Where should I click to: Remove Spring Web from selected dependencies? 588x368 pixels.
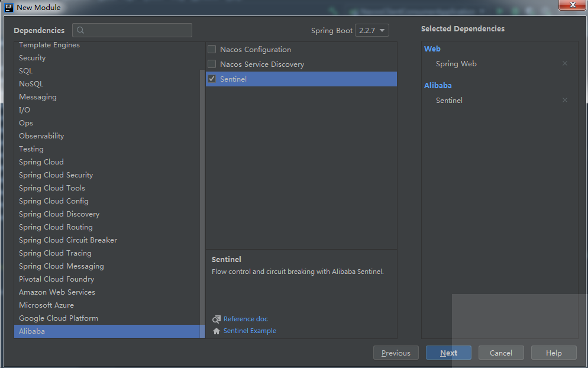(565, 63)
